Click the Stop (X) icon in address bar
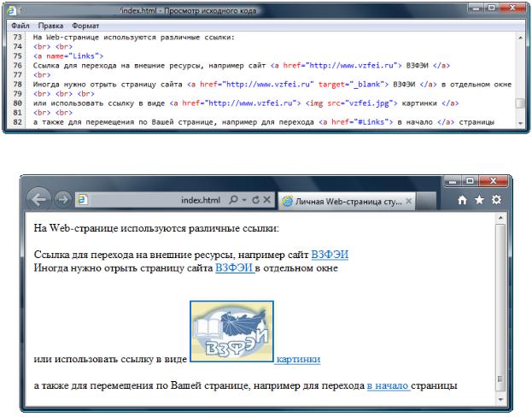Screen dimensions: 532x417 tap(267, 200)
